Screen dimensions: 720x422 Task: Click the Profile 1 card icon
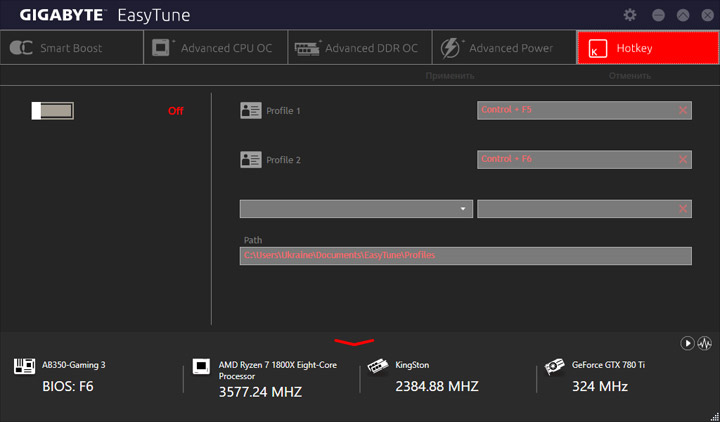click(x=251, y=111)
